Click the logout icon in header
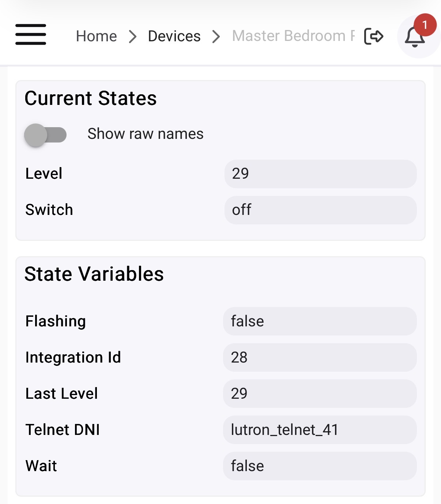Screen dimensions: 441x504 pos(373,36)
